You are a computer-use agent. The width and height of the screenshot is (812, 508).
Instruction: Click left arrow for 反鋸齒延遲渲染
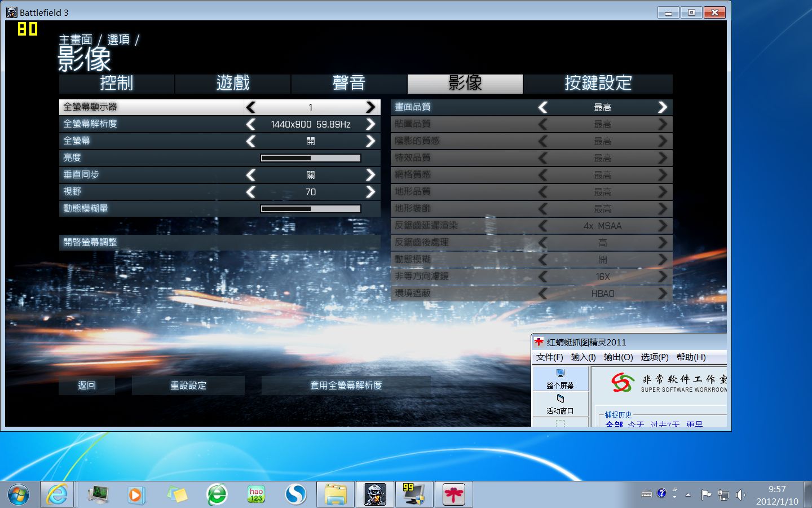543,226
